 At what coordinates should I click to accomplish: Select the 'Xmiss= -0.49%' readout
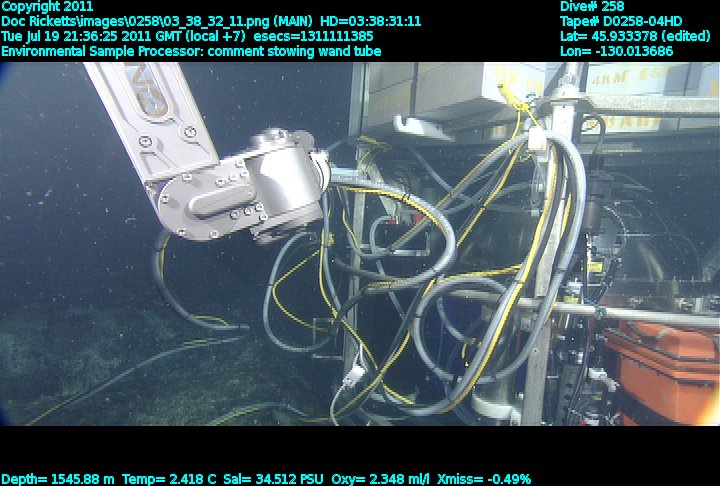coord(484,479)
